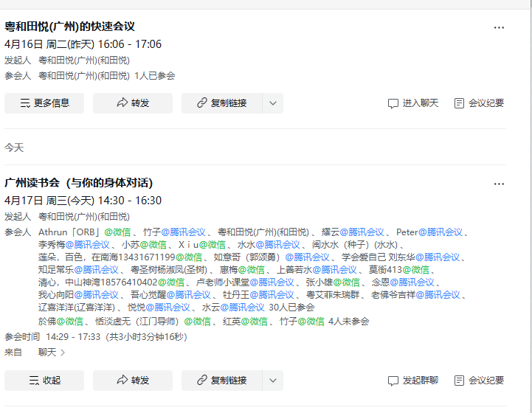Expand dropdown beside second 复制链接 button
This screenshot has height=413, width=532.
click(272, 381)
